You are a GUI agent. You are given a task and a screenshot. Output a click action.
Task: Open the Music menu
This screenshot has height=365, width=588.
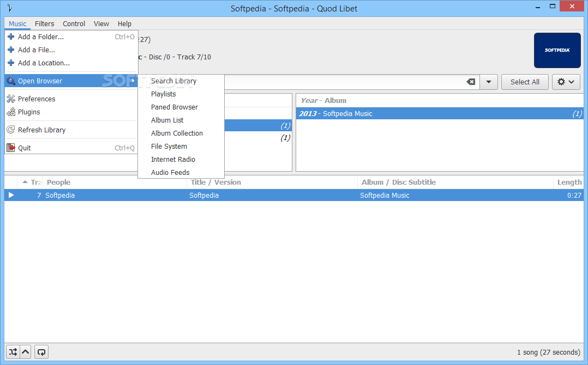(x=17, y=23)
